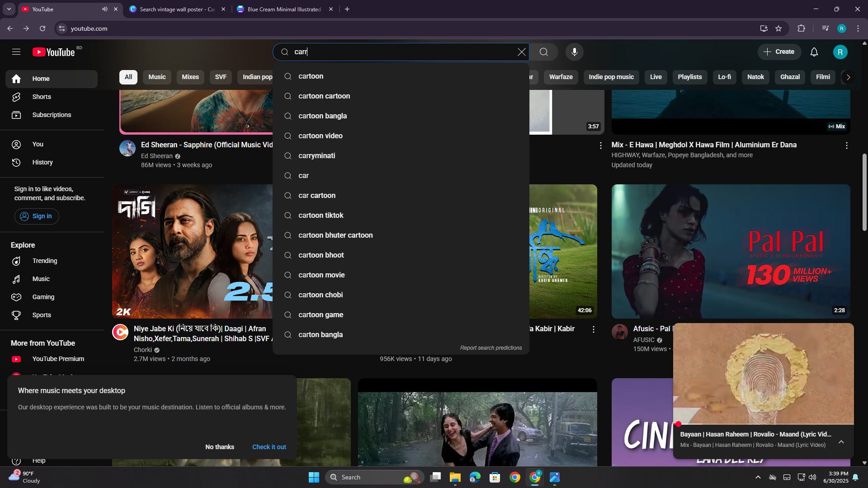This screenshot has height=488, width=868.
Task: Select the Live filter chip
Action: 656,77
